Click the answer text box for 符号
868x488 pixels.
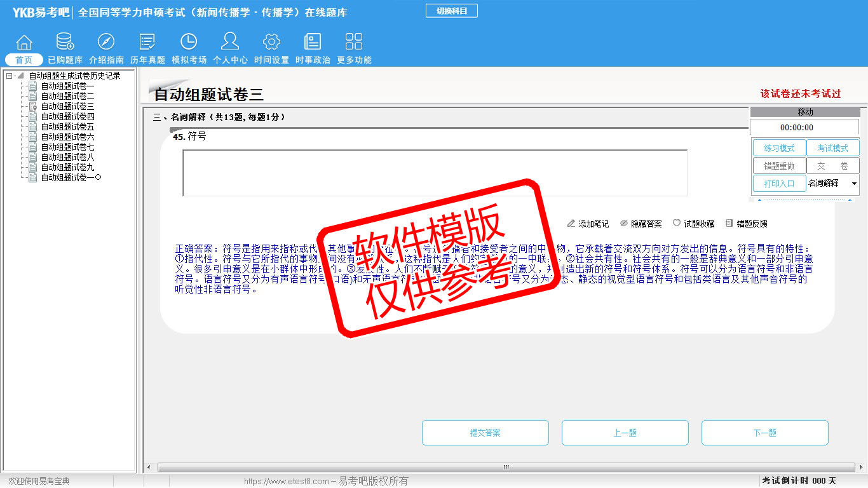pyautogui.click(x=435, y=173)
